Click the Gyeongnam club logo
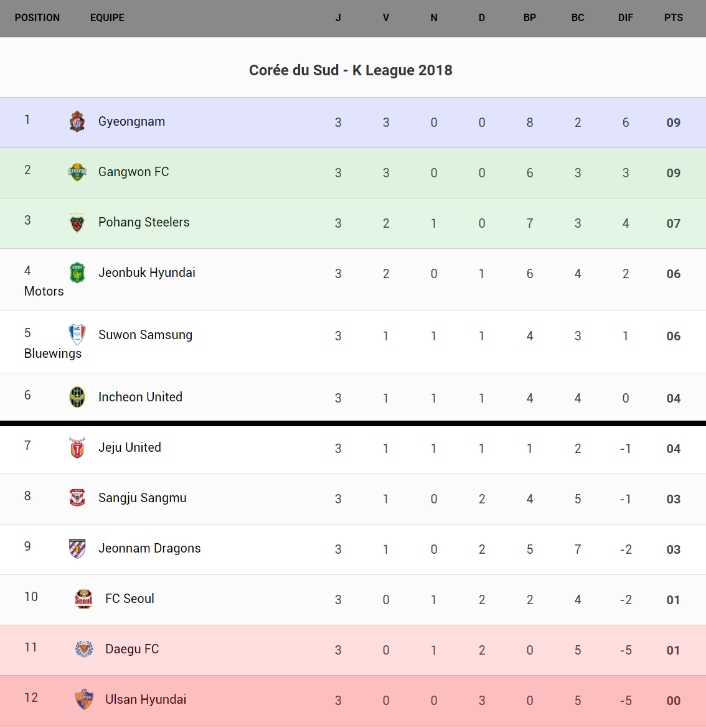This screenshot has width=706, height=728. [x=77, y=122]
